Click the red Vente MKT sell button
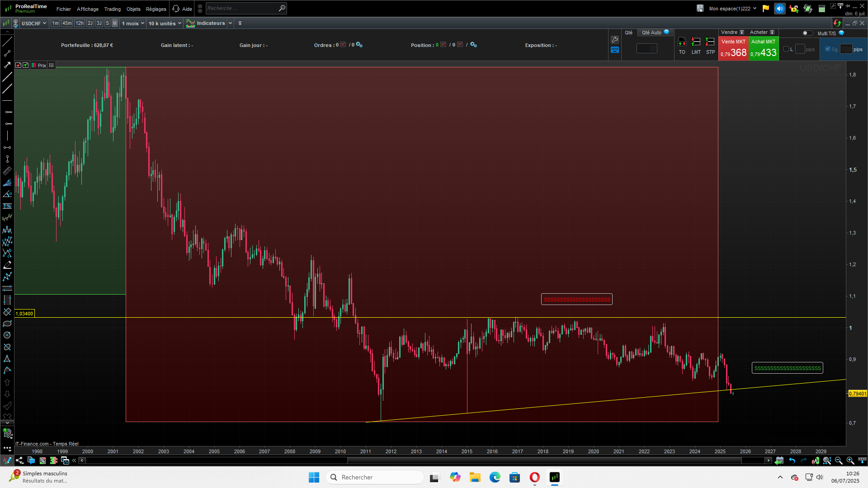The image size is (868, 488). (x=733, y=48)
